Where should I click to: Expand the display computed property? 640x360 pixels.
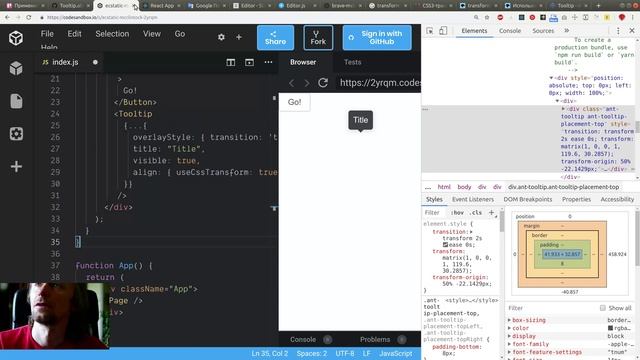tap(509, 336)
